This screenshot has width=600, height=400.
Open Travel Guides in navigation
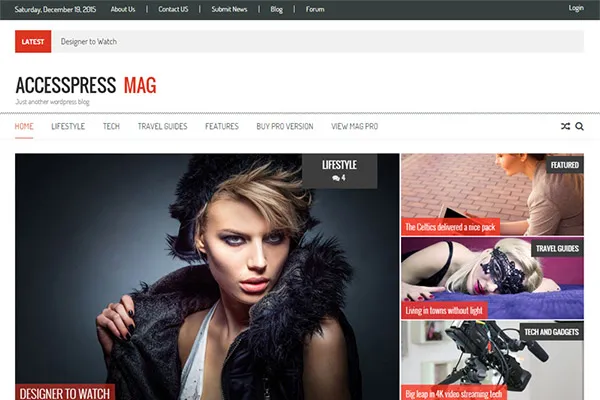[x=162, y=127]
